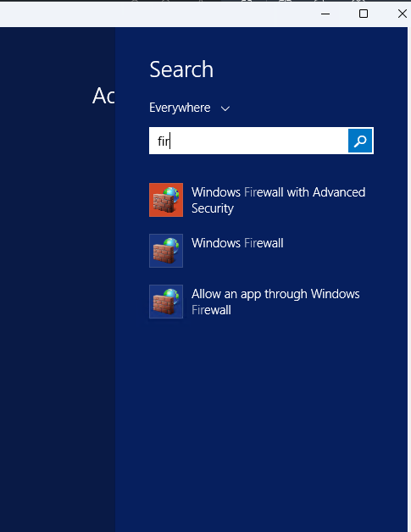Viewport: 411px width, 532px height.
Task: Place the cursor on the typed text "fir"
Action: (x=164, y=141)
